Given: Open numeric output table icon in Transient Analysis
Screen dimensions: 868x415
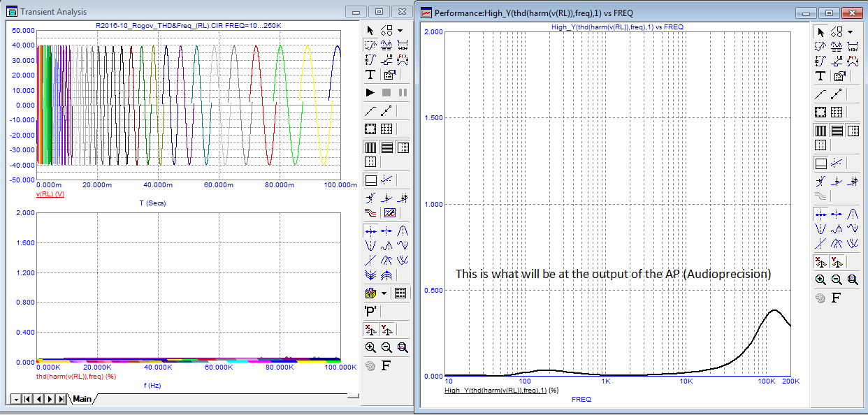Looking at the screenshot, I should point(400,293).
